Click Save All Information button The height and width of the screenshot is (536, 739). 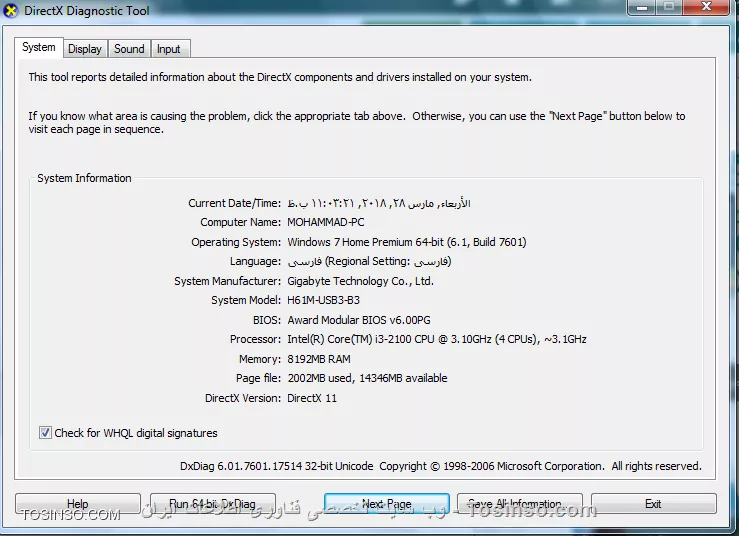click(x=520, y=504)
